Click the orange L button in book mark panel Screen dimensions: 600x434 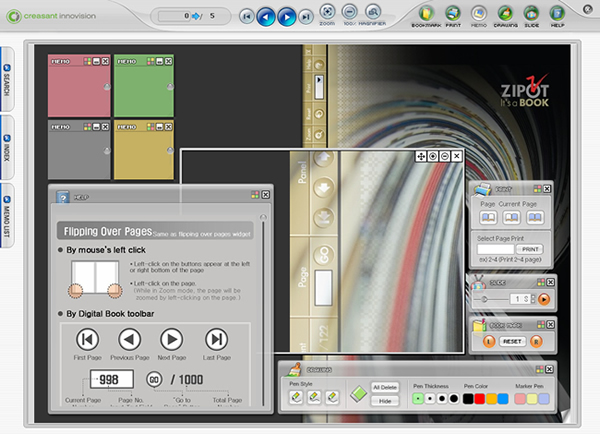(489, 341)
